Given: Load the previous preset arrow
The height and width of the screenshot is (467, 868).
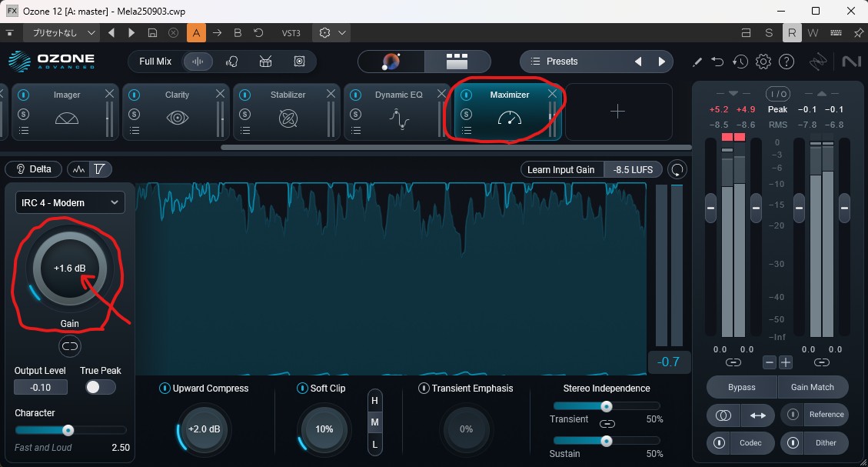Looking at the screenshot, I should click(638, 62).
